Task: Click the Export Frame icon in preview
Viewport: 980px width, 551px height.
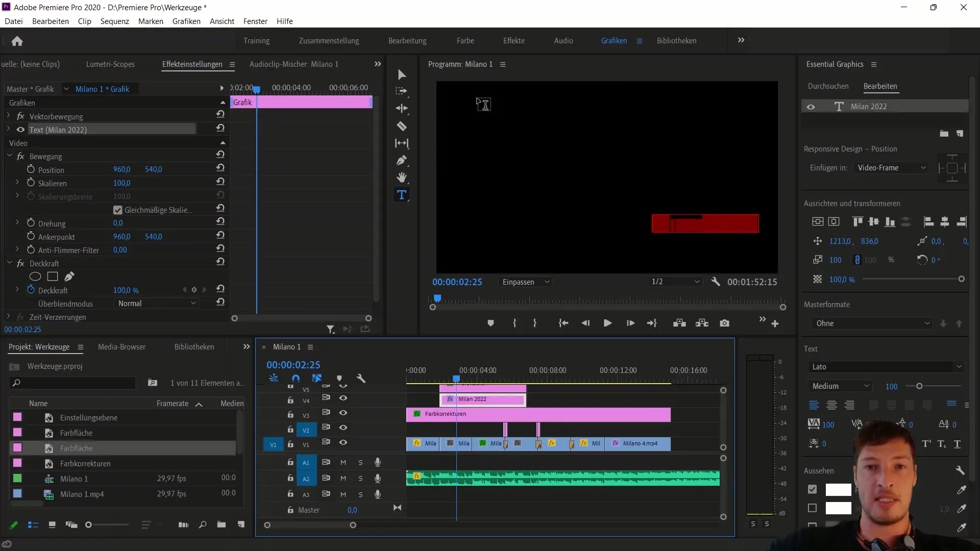Action: click(726, 323)
